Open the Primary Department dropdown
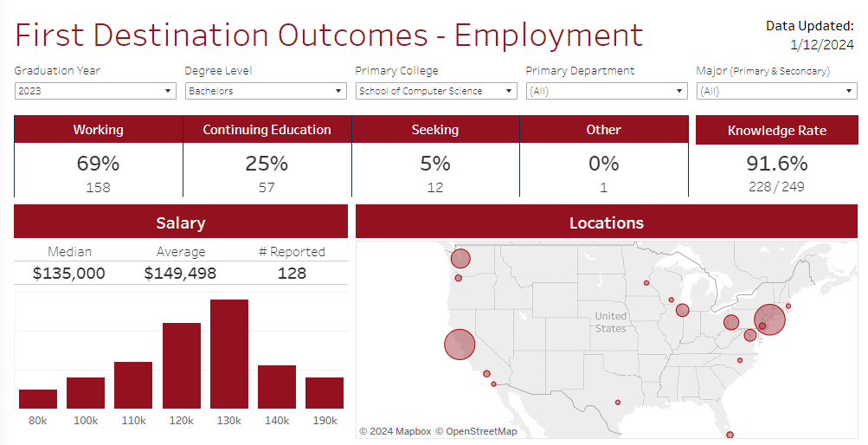868x445 pixels. 607,91
